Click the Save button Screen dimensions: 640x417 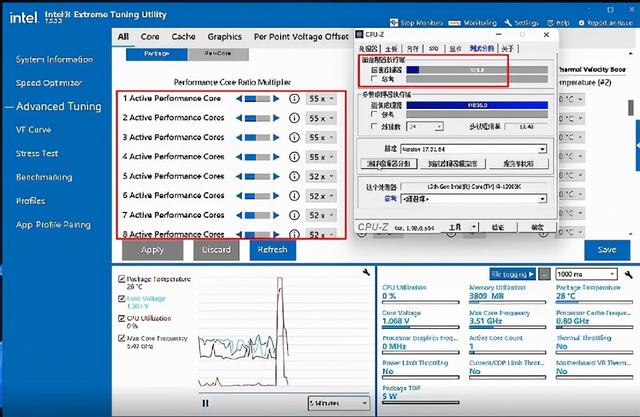(x=607, y=250)
